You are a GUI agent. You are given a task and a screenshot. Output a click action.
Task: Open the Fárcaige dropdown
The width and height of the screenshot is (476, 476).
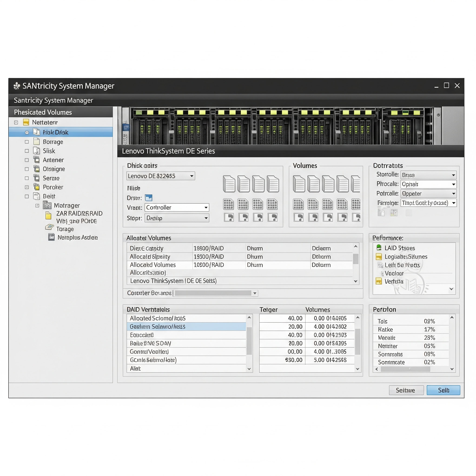[x=428, y=203]
